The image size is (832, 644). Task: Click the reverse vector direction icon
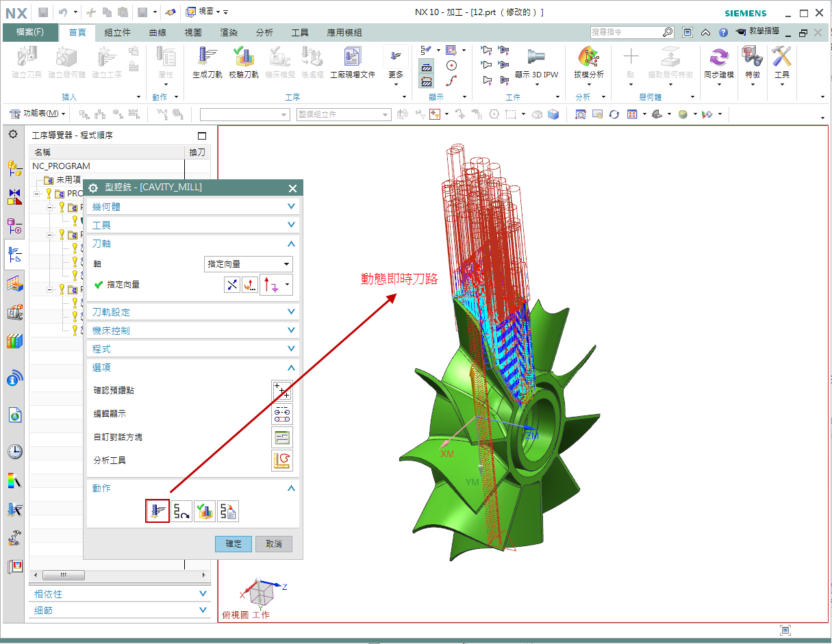point(233,285)
